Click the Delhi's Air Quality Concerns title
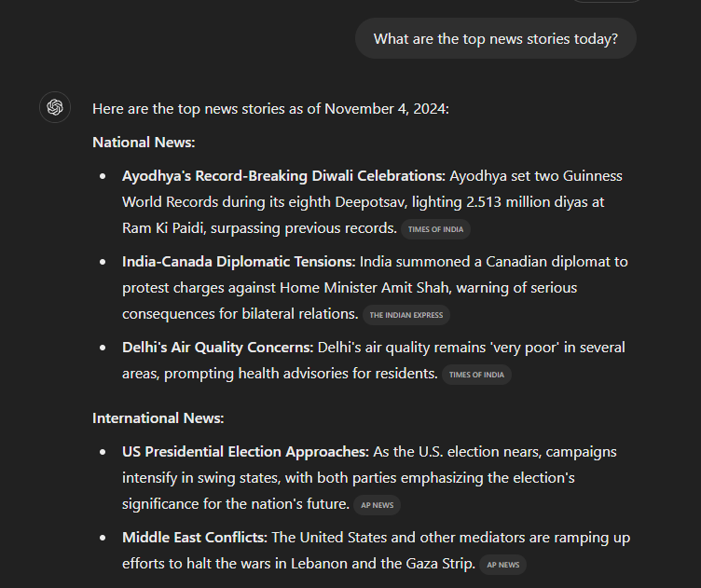 (217, 347)
